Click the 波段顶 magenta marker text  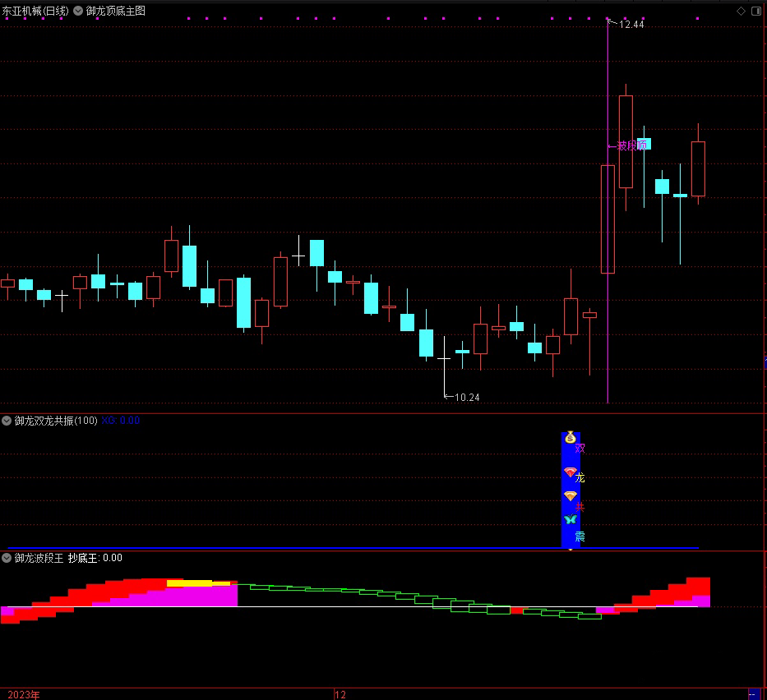(631, 145)
